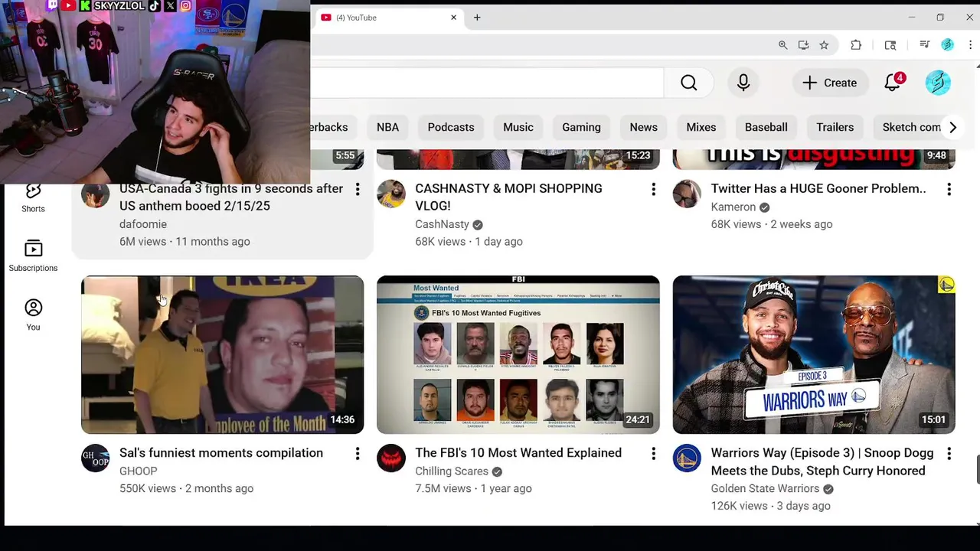Click the Golden State Warriors channel avatar
Image resolution: width=980 pixels, height=551 pixels.
687,458
